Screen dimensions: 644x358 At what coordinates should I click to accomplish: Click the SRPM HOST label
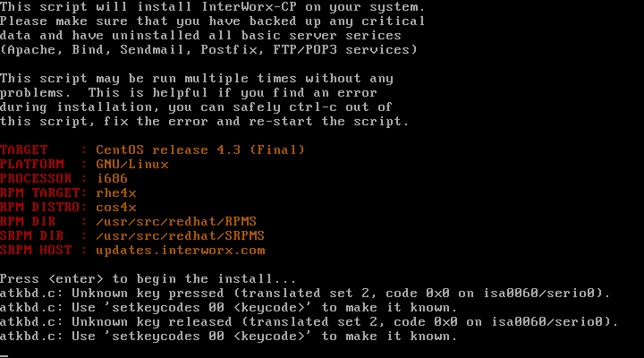(36, 251)
